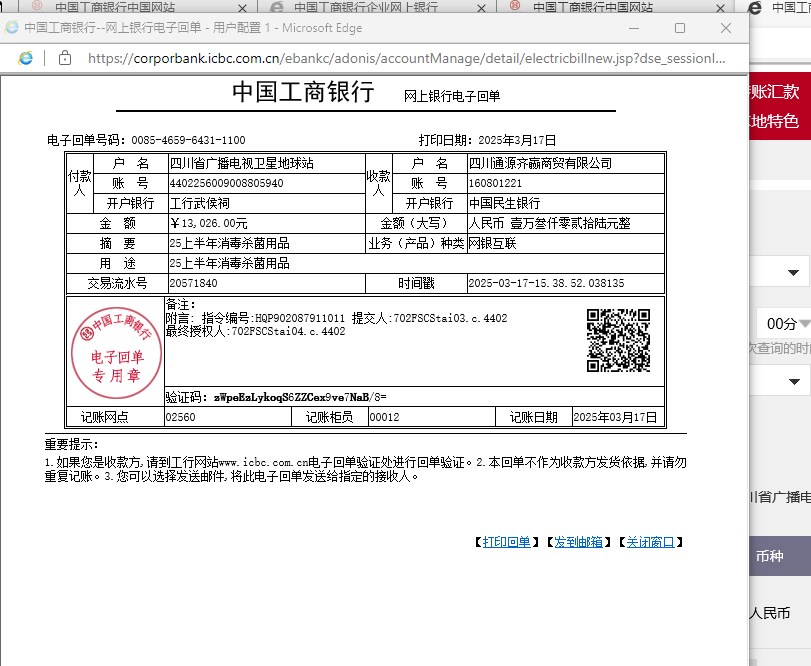
Task: Close the 网上银行电子回单 popup window
Action: [726, 28]
